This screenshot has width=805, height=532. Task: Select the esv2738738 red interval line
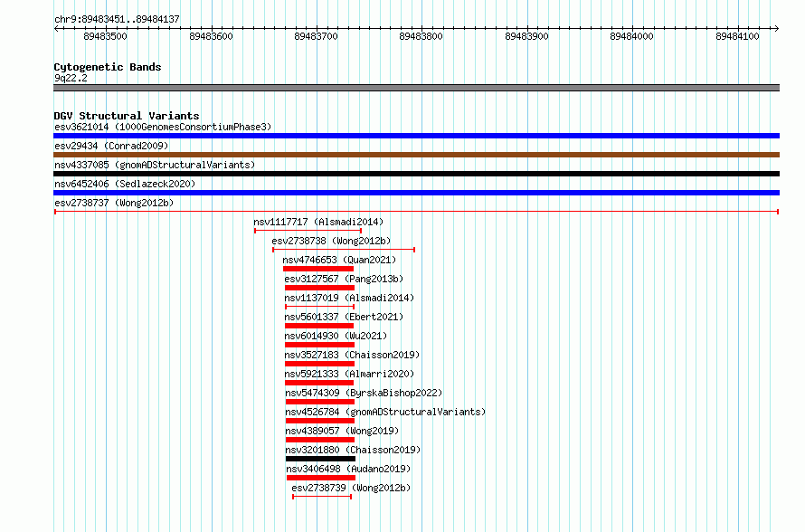point(344,250)
